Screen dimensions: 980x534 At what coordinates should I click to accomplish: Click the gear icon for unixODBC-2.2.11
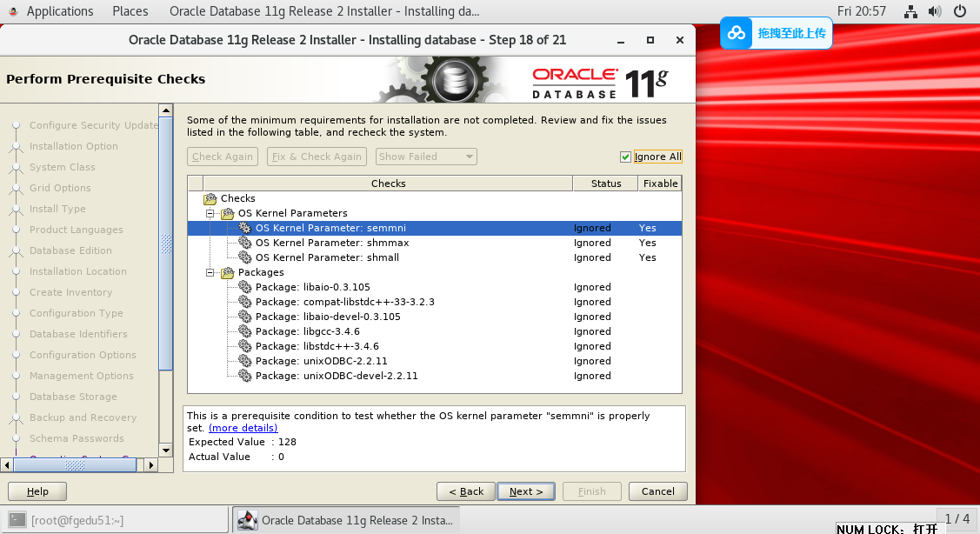[x=245, y=361]
